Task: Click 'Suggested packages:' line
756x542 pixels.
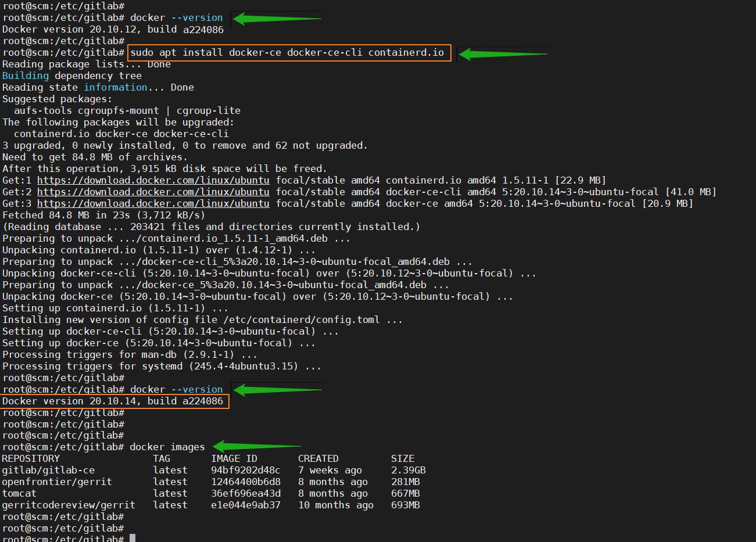Action: point(58,99)
